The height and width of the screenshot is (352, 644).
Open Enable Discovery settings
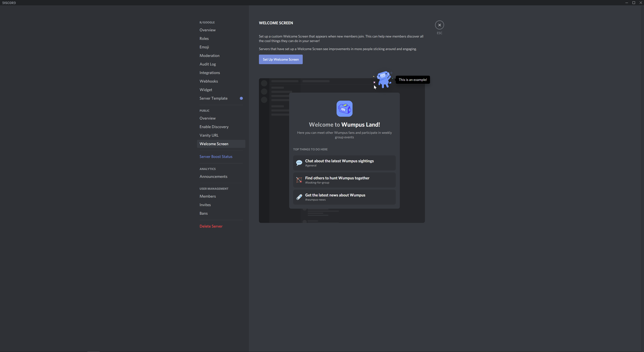[214, 127]
